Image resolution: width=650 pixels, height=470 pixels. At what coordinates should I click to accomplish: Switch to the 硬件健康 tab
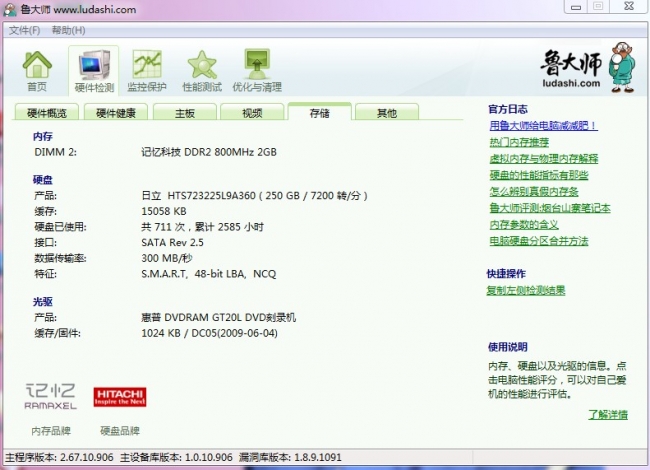tap(116, 113)
